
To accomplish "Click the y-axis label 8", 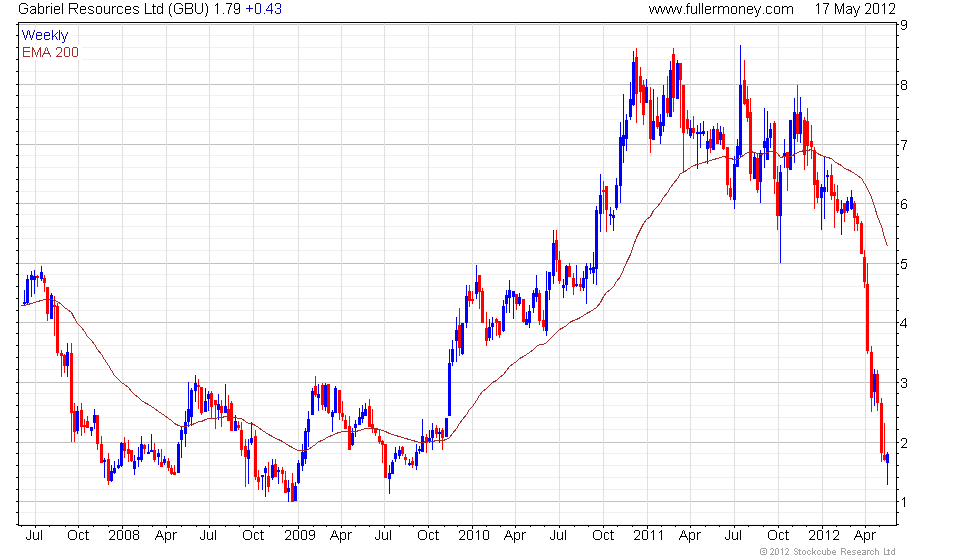I will [904, 86].
